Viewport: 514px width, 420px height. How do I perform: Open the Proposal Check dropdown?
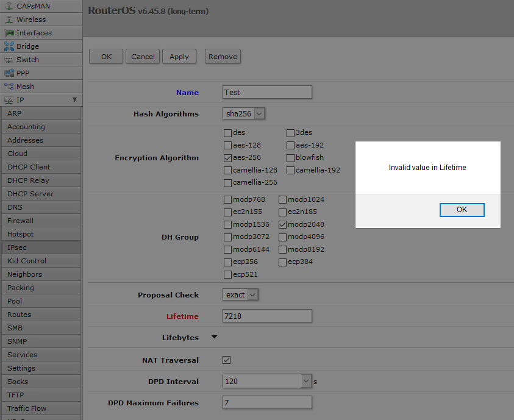click(240, 294)
